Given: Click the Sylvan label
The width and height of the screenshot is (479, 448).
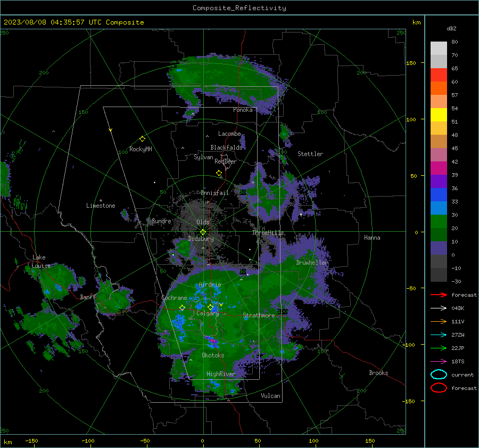Looking at the screenshot, I should 203,157.
